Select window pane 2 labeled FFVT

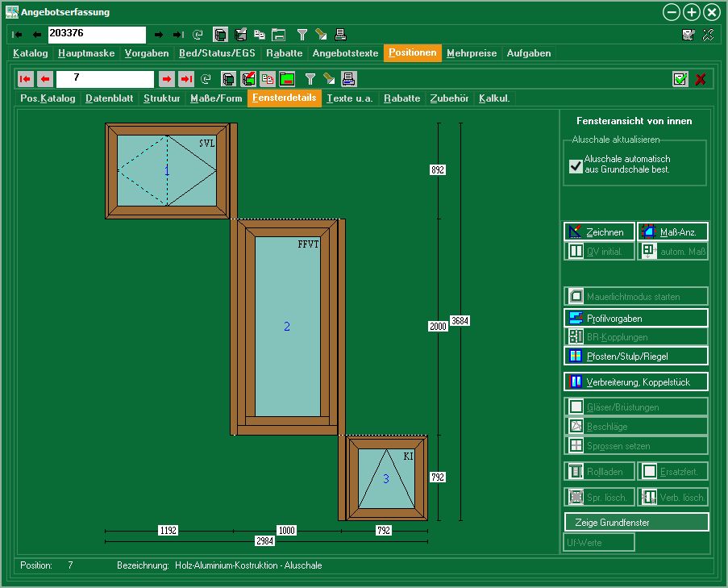pos(287,327)
